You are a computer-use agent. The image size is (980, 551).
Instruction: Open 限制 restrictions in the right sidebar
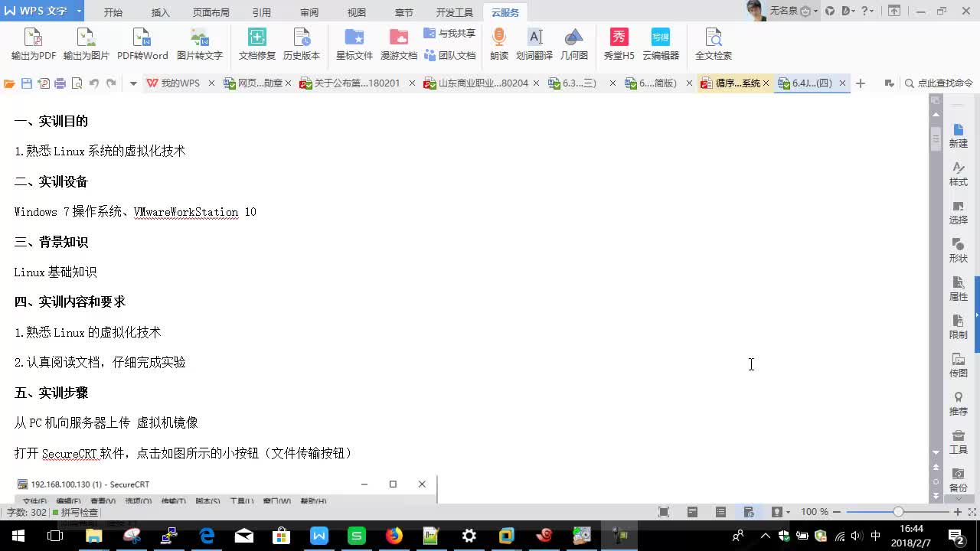pyautogui.click(x=959, y=328)
